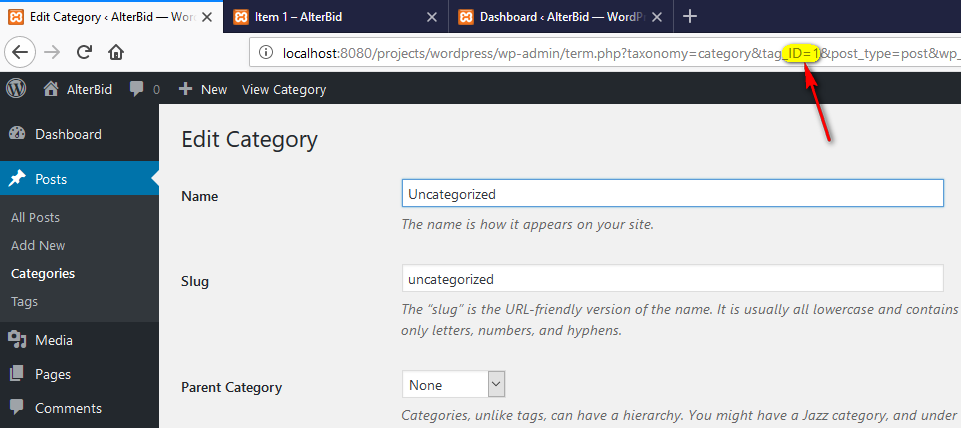This screenshot has width=961, height=428.
Task: Click into the Slug text field
Action: click(x=672, y=279)
